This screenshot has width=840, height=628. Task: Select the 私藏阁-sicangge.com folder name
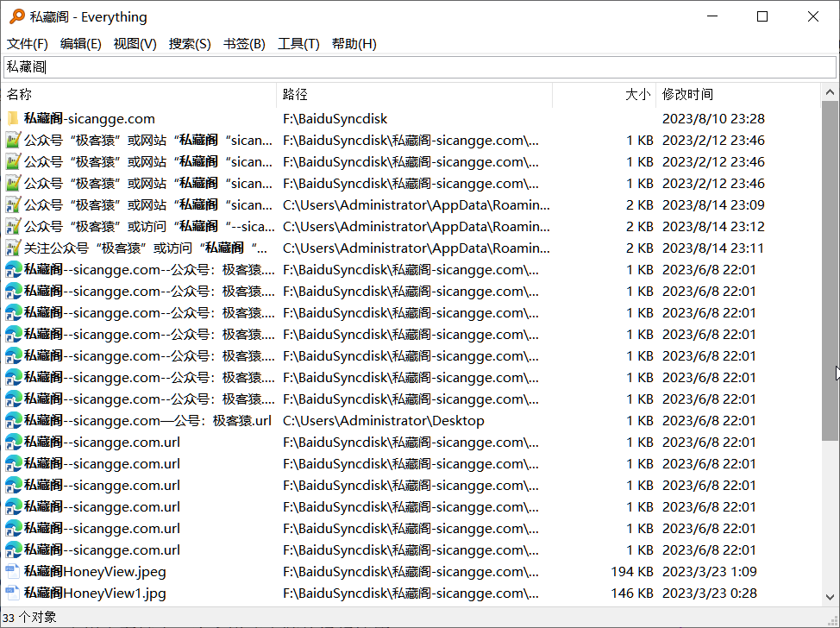tap(90, 118)
